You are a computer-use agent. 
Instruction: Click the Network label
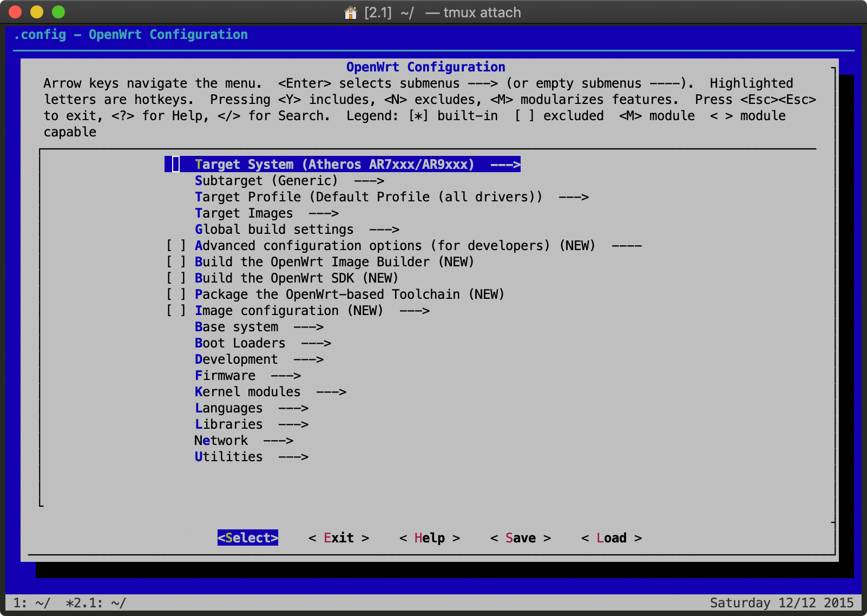221,441
